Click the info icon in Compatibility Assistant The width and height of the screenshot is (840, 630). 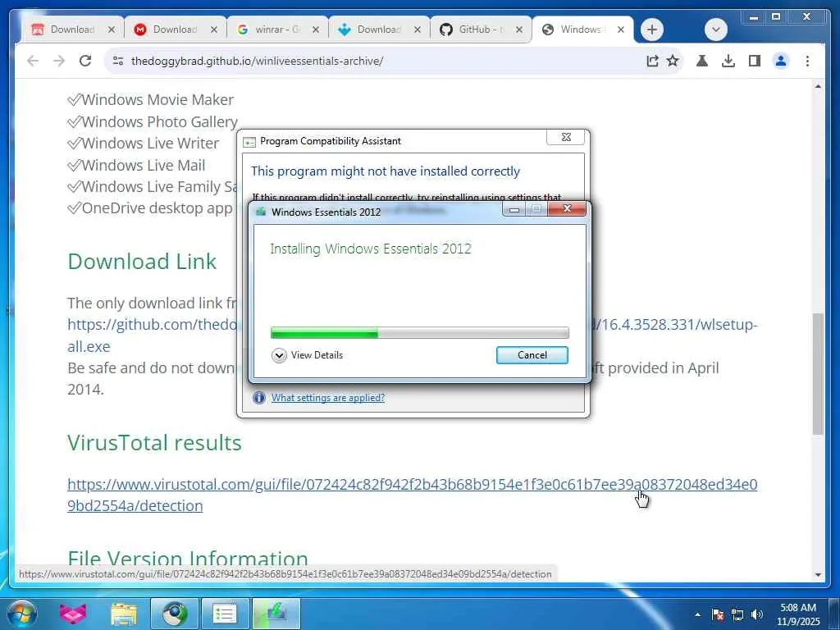pos(259,398)
